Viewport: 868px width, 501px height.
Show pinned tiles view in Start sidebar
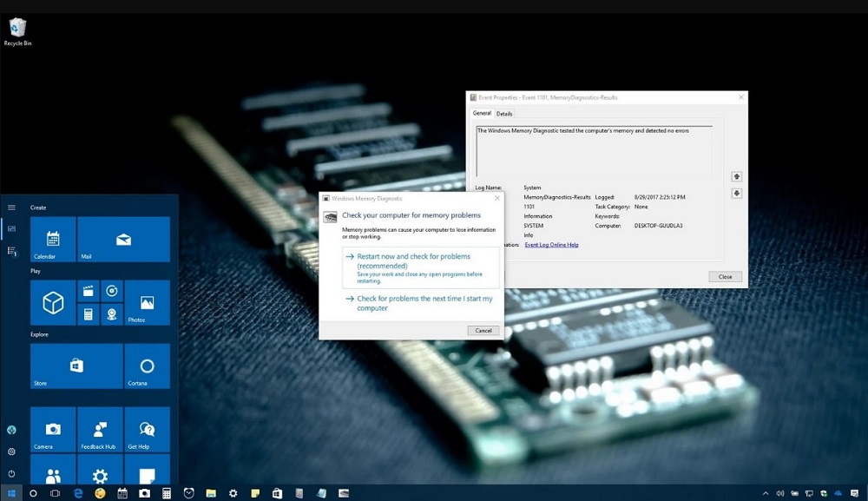[11, 228]
